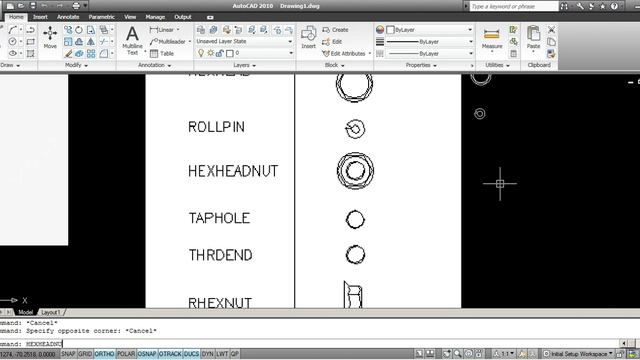Toggle GRID display in status bar

(x=85, y=354)
